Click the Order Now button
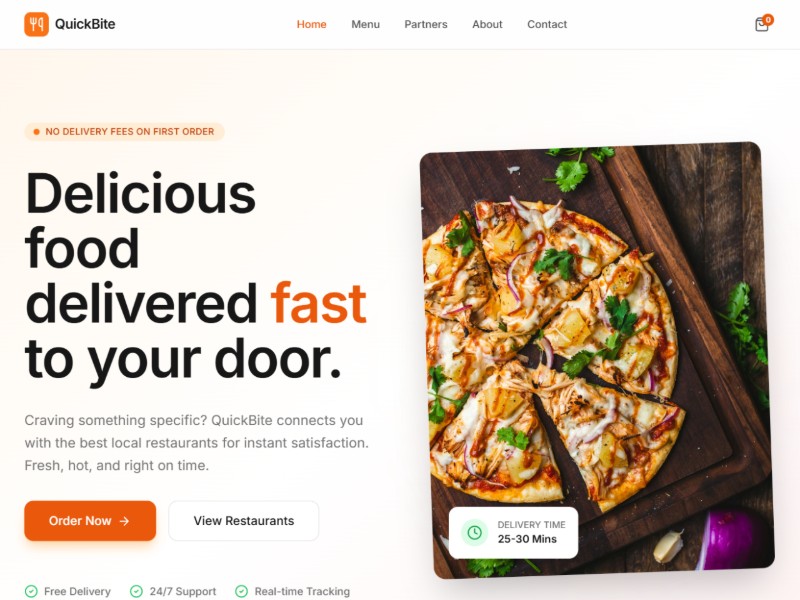 click(x=90, y=521)
